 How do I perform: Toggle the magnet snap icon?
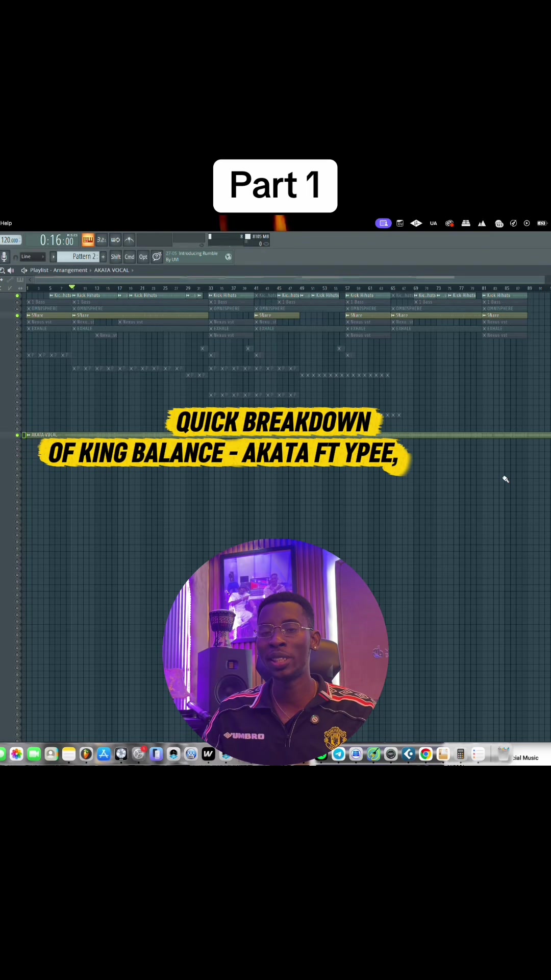click(15, 257)
